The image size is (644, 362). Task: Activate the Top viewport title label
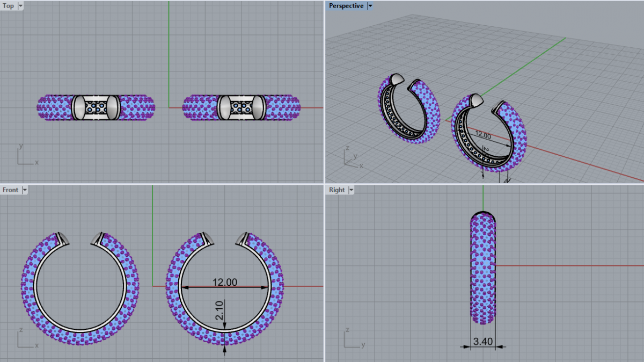tap(9, 6)
